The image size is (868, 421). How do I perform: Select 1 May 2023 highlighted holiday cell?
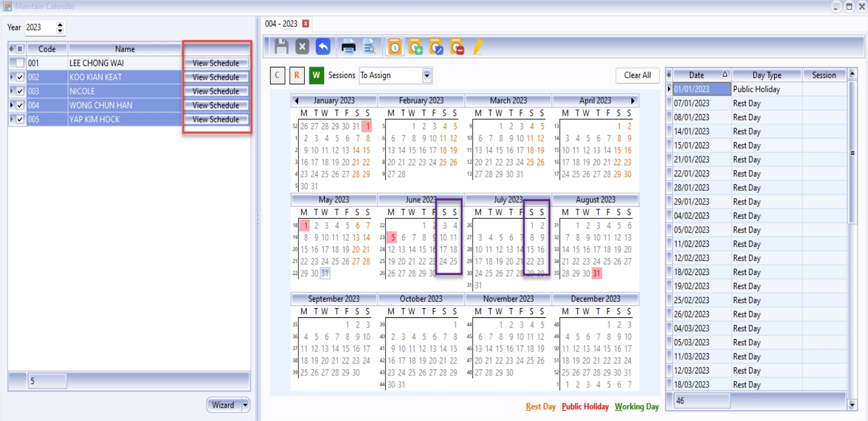point(305,226)
